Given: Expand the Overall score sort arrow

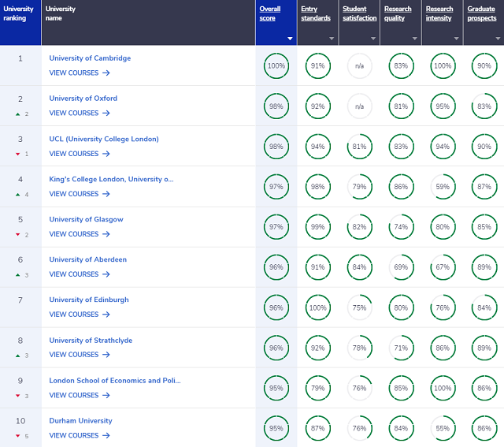Looking at the screenshot, I should [290, 39].
